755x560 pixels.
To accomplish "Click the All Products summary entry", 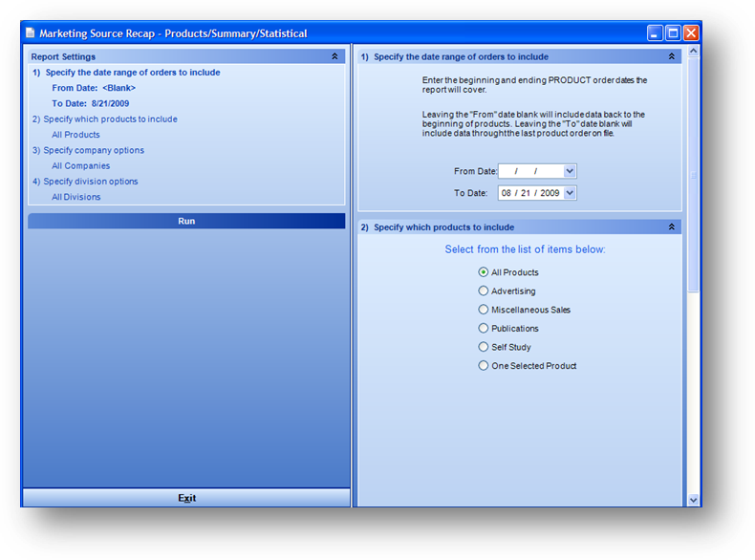I will point(75,135).
